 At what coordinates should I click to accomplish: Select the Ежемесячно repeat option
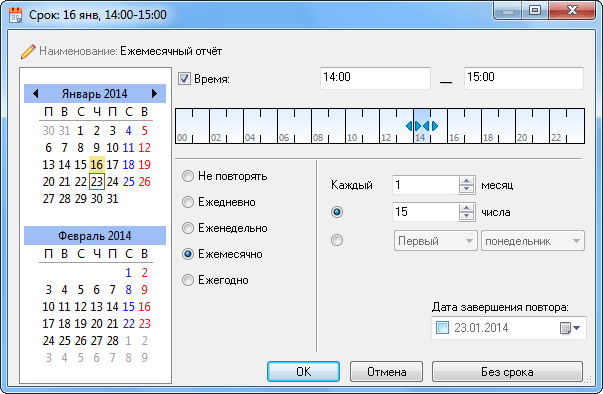tap(188, 254)
